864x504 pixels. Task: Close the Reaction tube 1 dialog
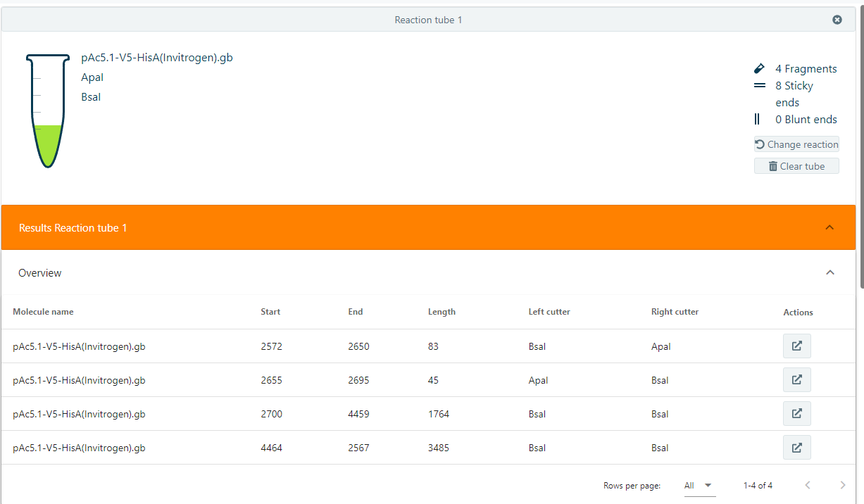(x=837, y=20)
